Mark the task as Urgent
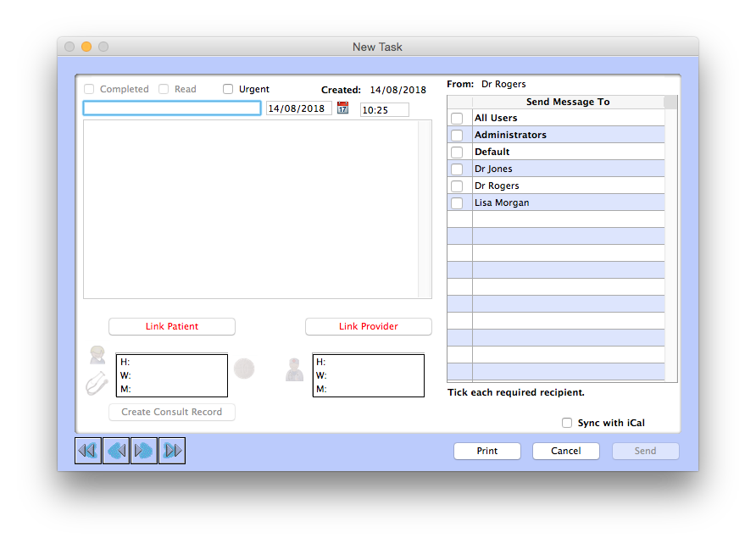 pyautogui.click(x=228, y=89)
